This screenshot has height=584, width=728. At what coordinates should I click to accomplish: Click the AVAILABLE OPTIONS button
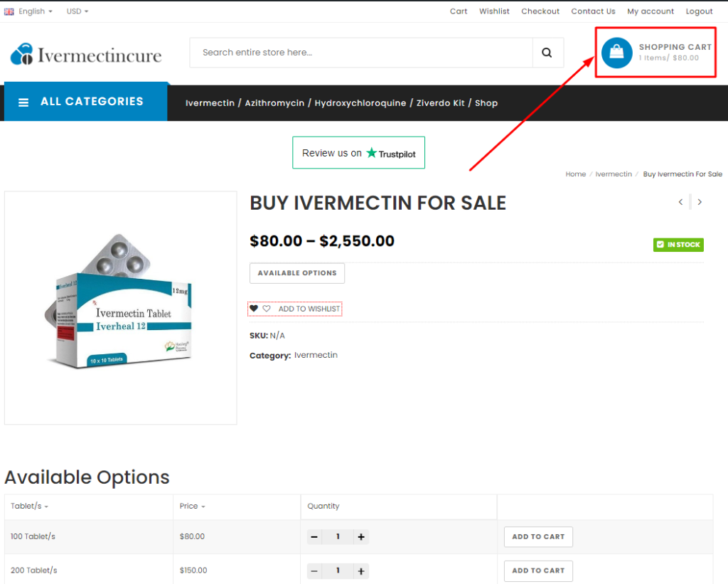click(297, 273)
